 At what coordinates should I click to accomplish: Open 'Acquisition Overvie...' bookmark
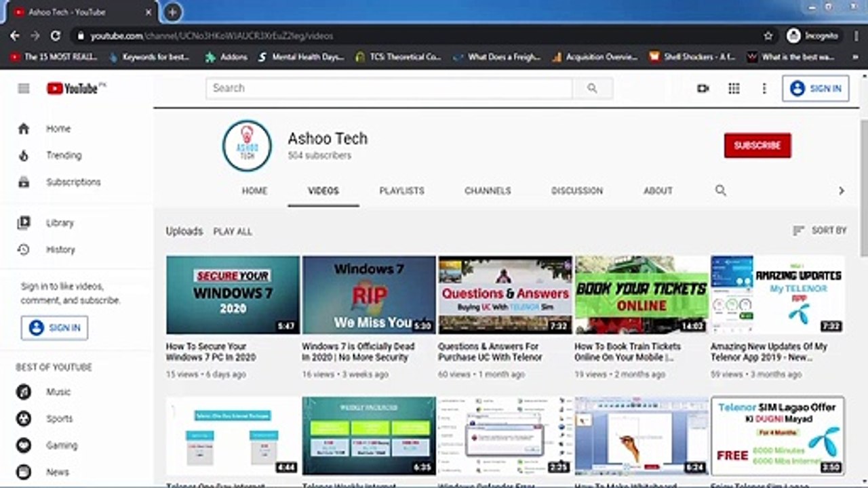click(x=595, y=57)
